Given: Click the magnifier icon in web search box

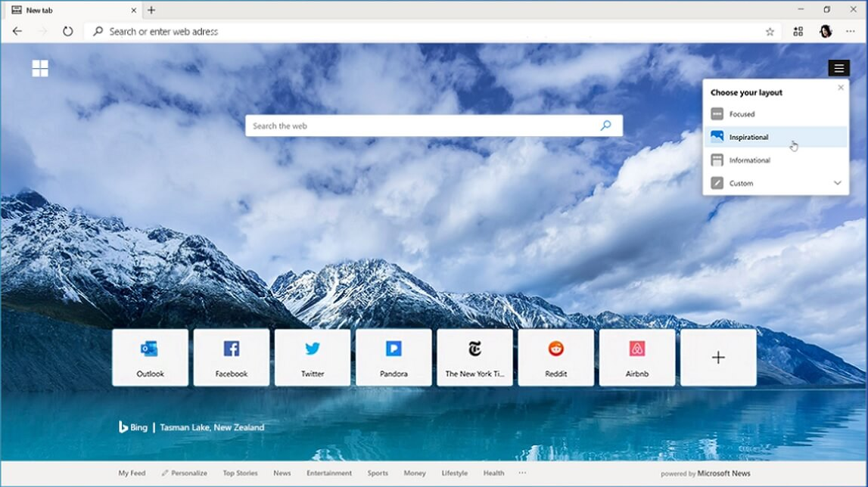Looking at the screenshot, I should click(x=605, y=126).
